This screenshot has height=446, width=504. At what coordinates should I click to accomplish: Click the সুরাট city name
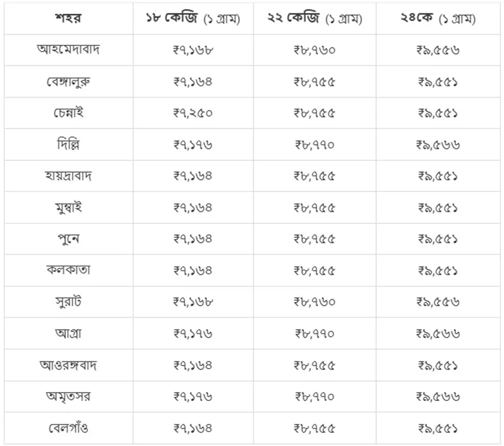tap(68, 301)
